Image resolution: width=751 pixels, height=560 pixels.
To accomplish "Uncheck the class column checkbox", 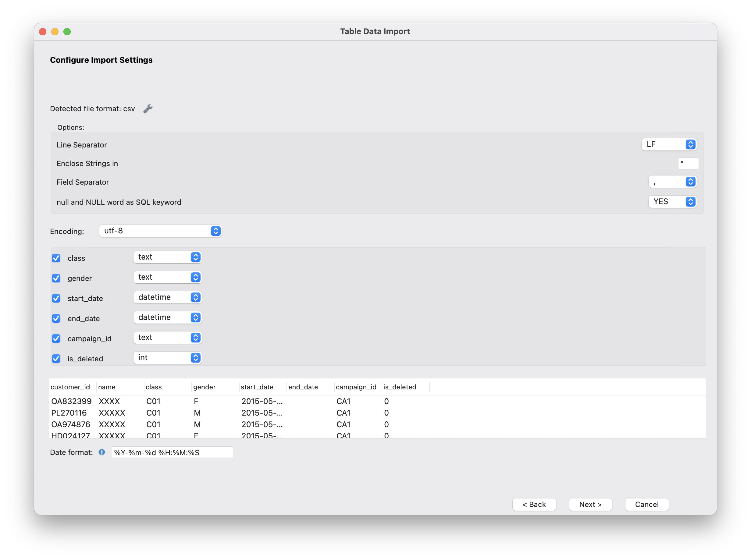I will pos(56,258).
